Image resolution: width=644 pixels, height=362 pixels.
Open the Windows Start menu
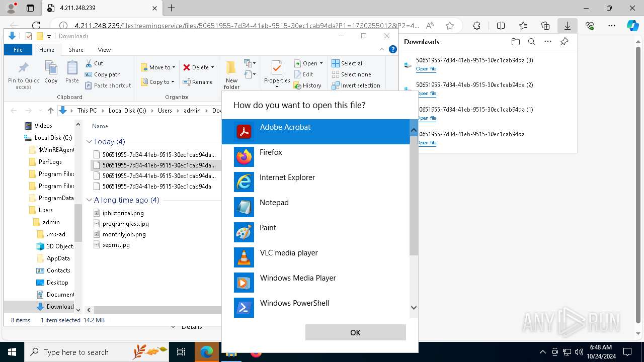(12, 352)
